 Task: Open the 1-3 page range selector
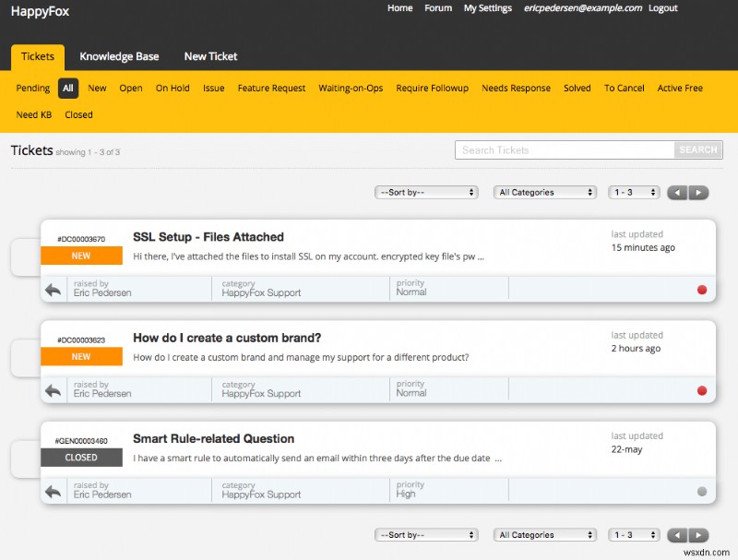(633, 192)
